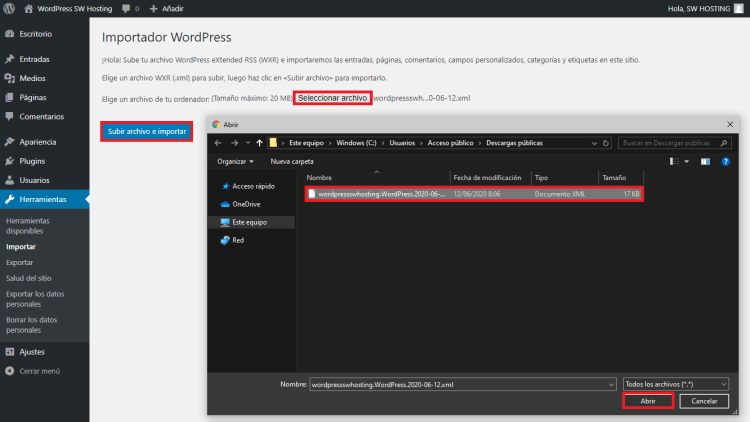Sort by the Nombre column header
This screenshot has width=750, height=422.
click(377, 178)
